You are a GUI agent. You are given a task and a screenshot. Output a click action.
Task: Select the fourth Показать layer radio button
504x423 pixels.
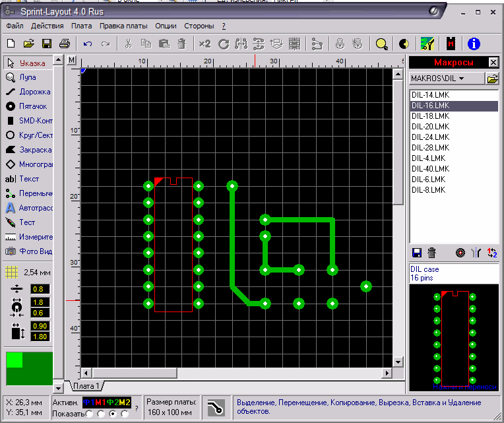coord(125,414)
